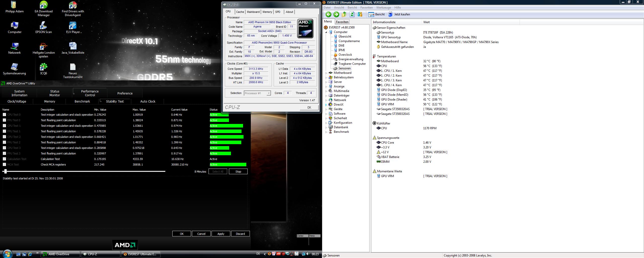Image resolution: width=644 pixels, height=258 pixels.
Task: Open the Bericht report button in EVEREST toolbar
Action: [x=376, y=14]
